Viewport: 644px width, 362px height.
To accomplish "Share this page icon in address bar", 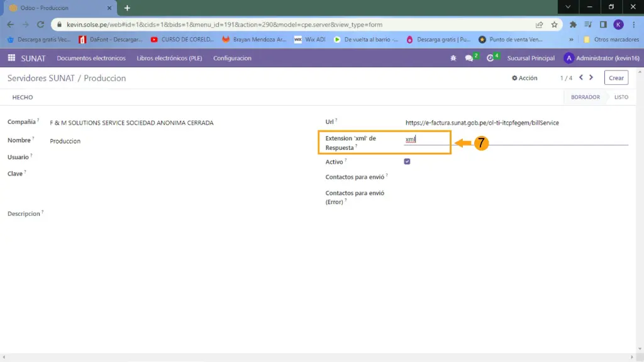I will click(539, 25).
